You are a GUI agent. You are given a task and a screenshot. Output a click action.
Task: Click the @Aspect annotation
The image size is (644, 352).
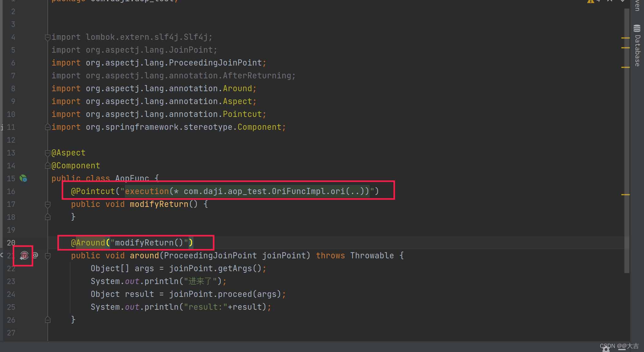pos(68,153)
